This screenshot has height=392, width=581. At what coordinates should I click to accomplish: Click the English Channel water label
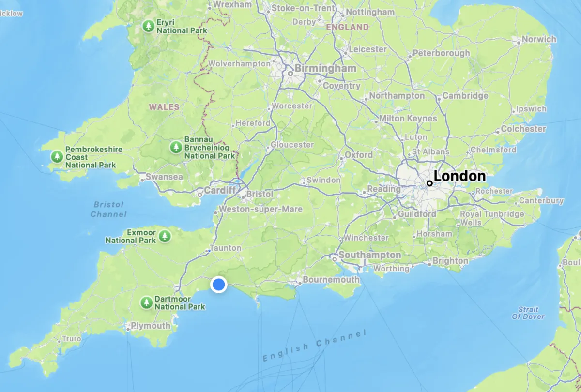tap(315, 346)
